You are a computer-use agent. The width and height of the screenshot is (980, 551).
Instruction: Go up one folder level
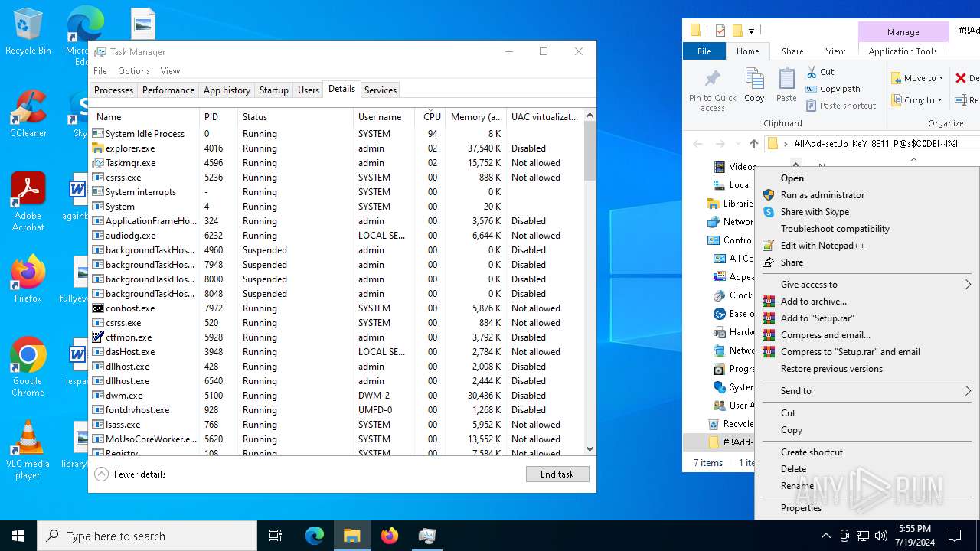click(x=753, y=144)
